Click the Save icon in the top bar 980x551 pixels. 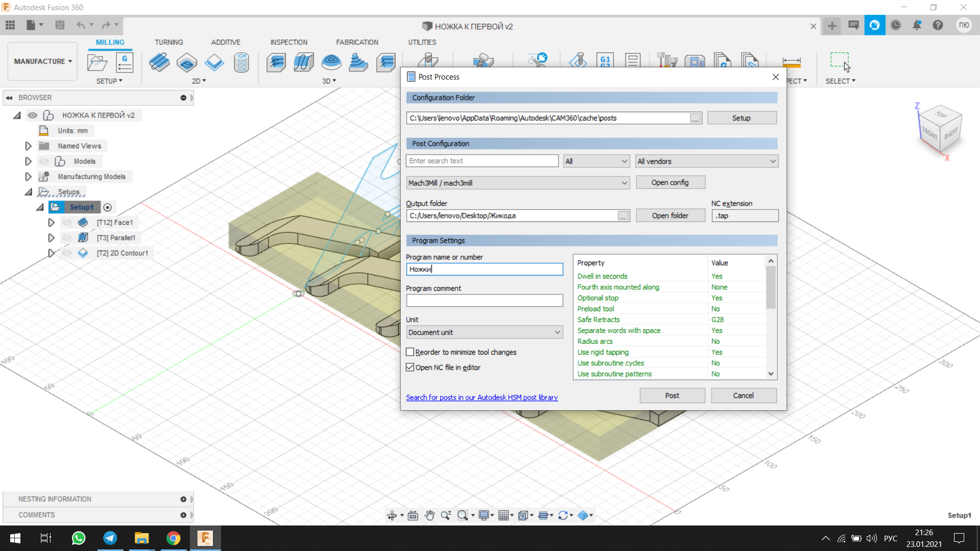coord(60,25)
